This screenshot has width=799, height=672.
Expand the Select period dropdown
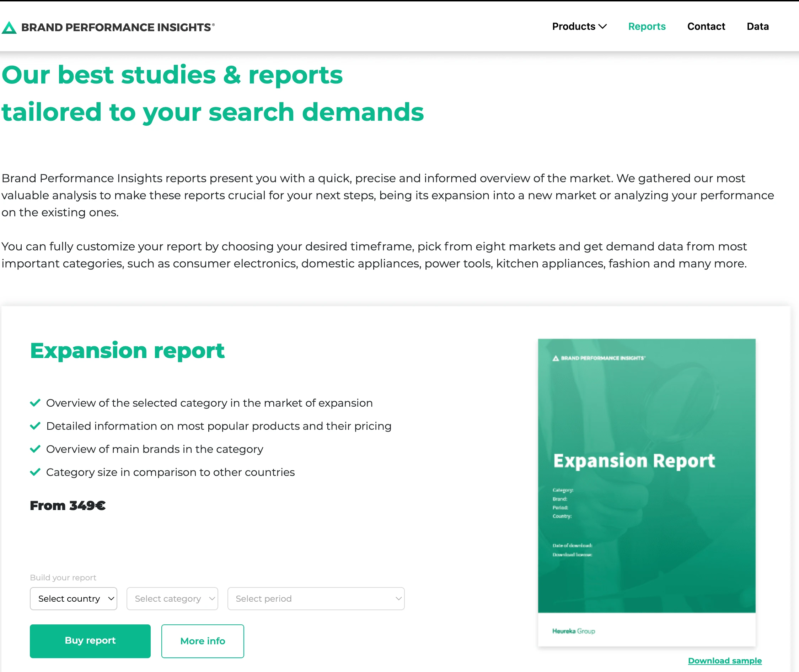(x=316, y=598)
